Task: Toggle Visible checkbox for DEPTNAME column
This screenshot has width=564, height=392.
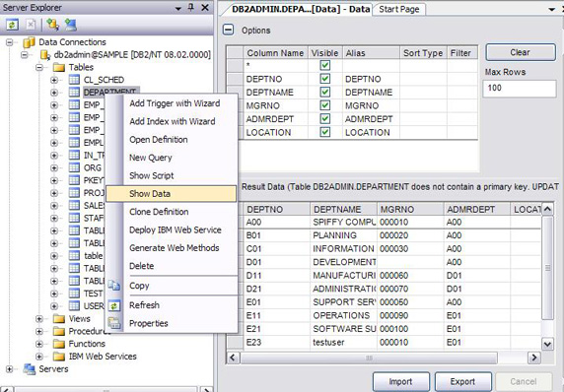Action: pyautogui.click(x=325, y=92)
